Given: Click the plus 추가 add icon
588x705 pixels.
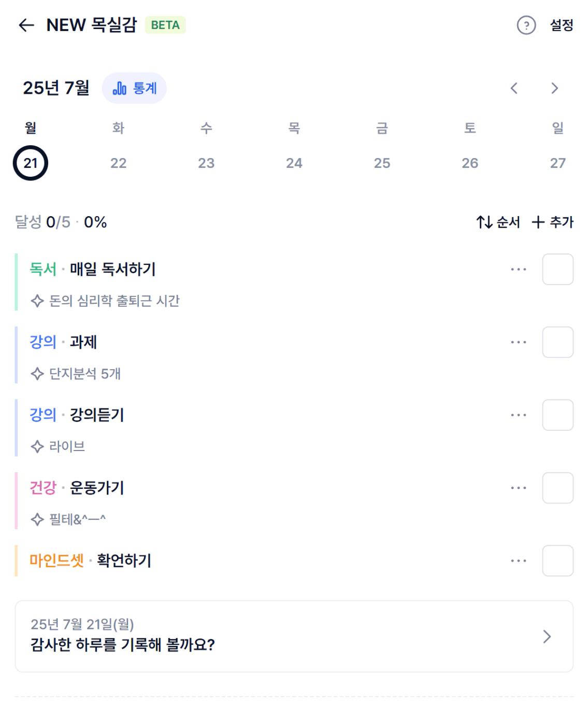Looking at the screenshot, I should click(538, 222).
